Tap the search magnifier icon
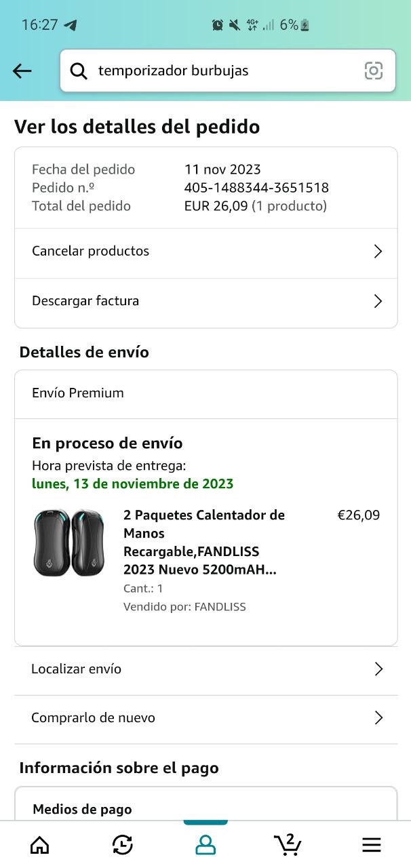This screenshot has width=411, height=868. click(x=79, y=71)
